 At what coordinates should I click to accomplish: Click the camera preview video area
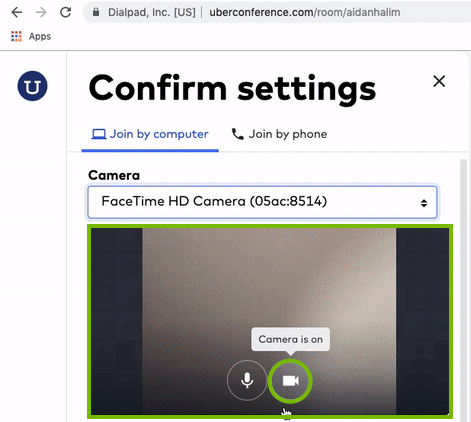tap(269, 321)
